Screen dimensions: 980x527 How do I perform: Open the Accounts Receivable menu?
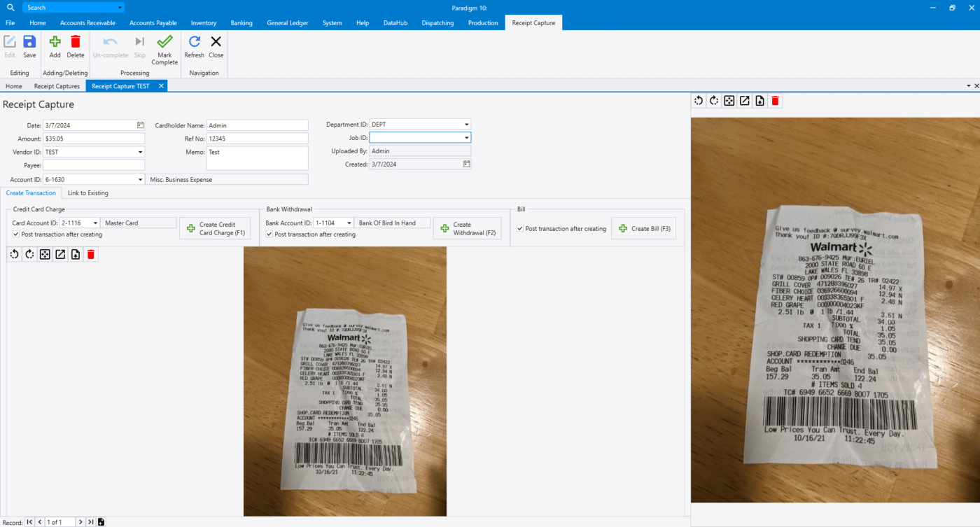point(87,23)
